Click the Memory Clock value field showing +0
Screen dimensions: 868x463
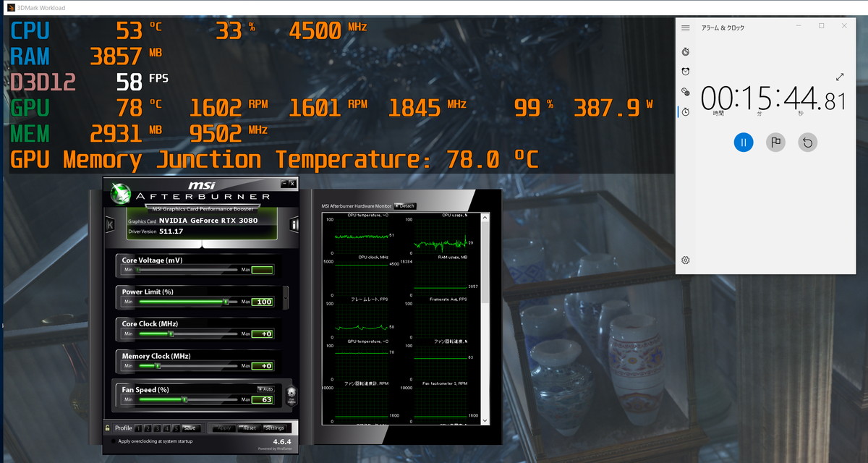pyautogui.click(x=262, y=365)
